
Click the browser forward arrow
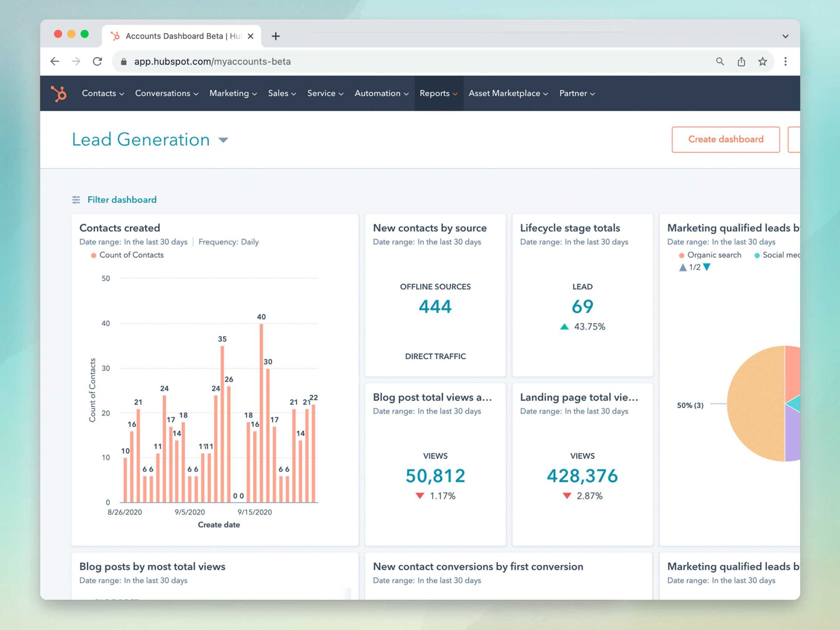click(76, 61)
